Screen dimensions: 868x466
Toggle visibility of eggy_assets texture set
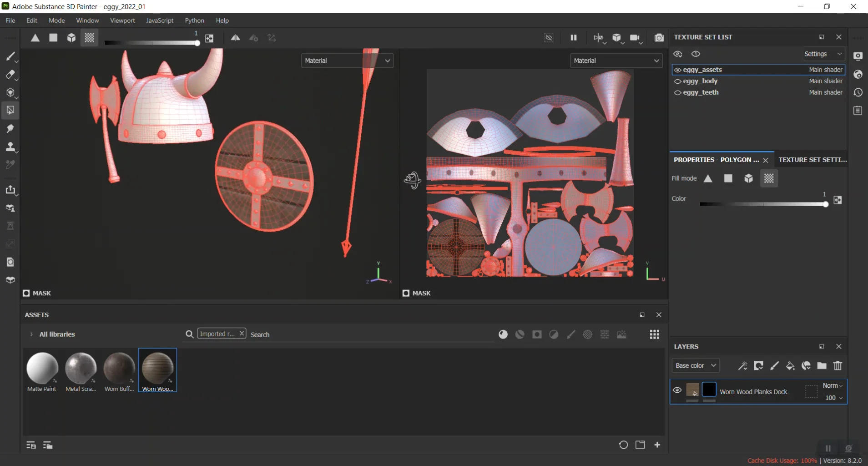[x=677, y=70]
